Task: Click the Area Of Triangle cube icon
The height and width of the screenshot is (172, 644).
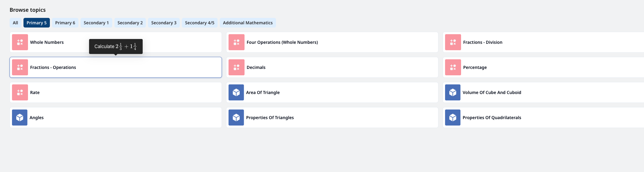Action: [x=236, y=92]
